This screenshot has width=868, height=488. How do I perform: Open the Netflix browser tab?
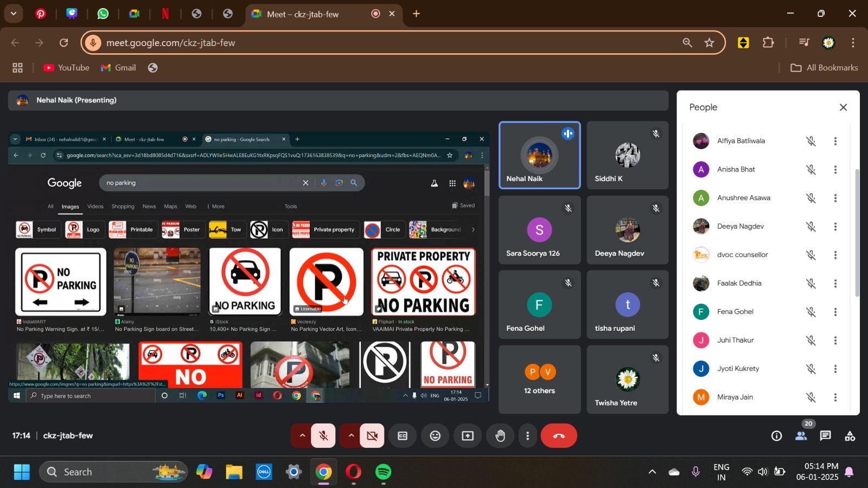pyautogui.click(x=165, y=14)
